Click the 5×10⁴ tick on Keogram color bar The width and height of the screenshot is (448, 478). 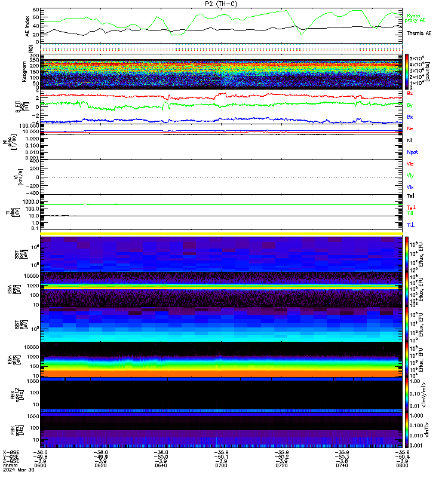point(416,58)
